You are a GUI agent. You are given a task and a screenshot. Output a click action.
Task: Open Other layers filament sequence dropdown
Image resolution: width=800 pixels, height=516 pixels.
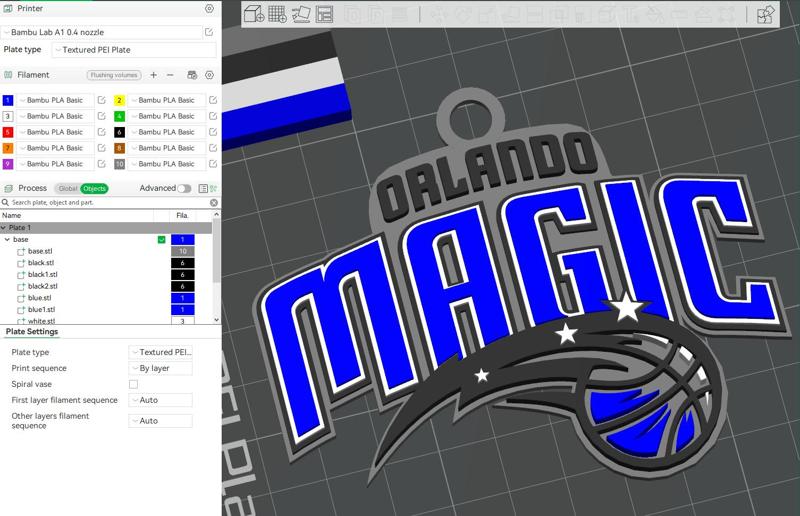point(161,421)
